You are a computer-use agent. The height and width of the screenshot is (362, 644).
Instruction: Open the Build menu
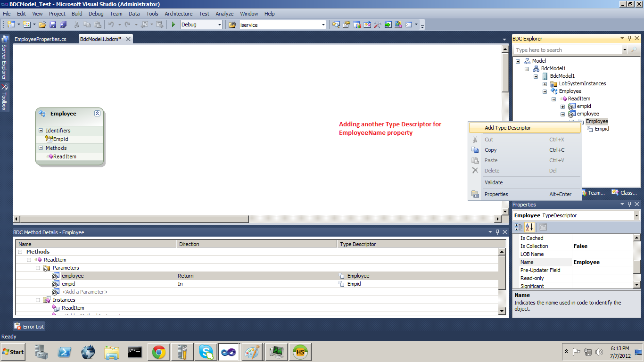[77, 14]
